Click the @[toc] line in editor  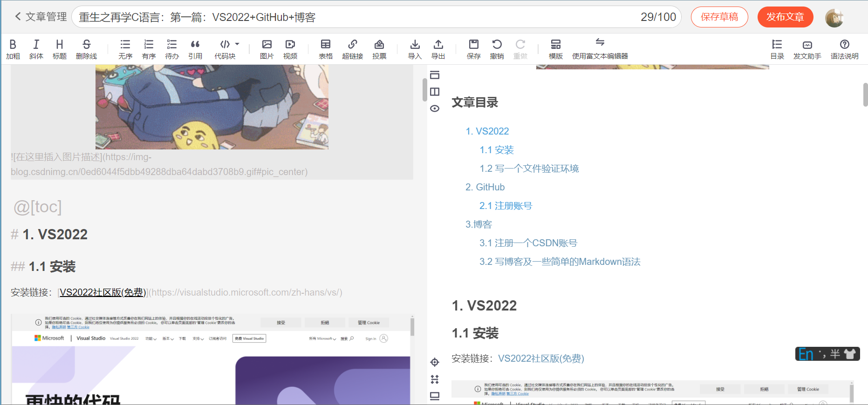[x=38, y=207]
